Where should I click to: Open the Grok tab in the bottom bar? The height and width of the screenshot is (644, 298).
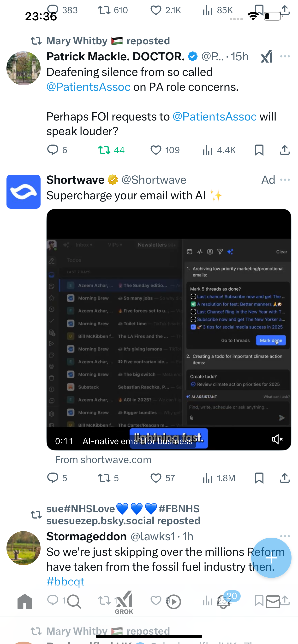124,603
